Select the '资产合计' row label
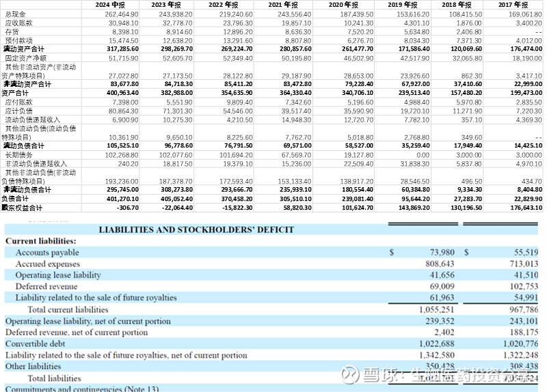Image resolution: width=547 pixels, height=392 pixels. [x=15, y=93]
